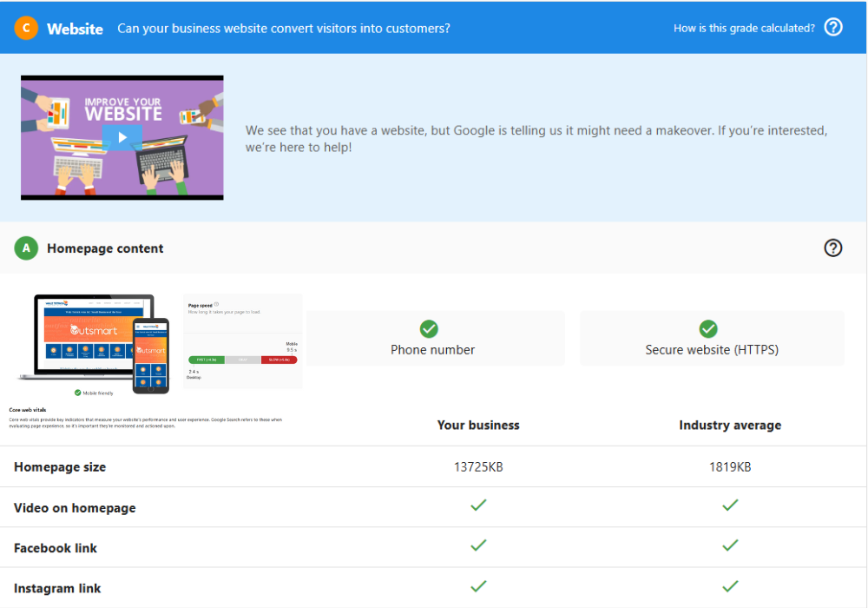868x608 pixels.
Task: Click the Secure website HTTPS check icon
Action: (708, 329)
